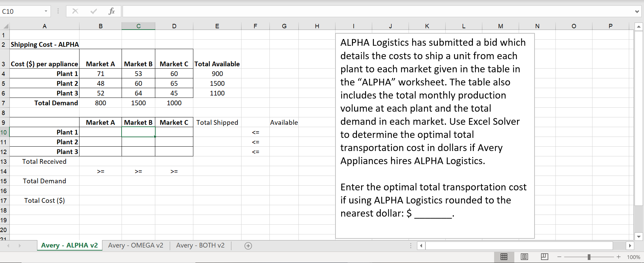This screenshot has height=263, width=644.
Task: Click the Confirm entry checkmark icon
Action: point(94,11)
